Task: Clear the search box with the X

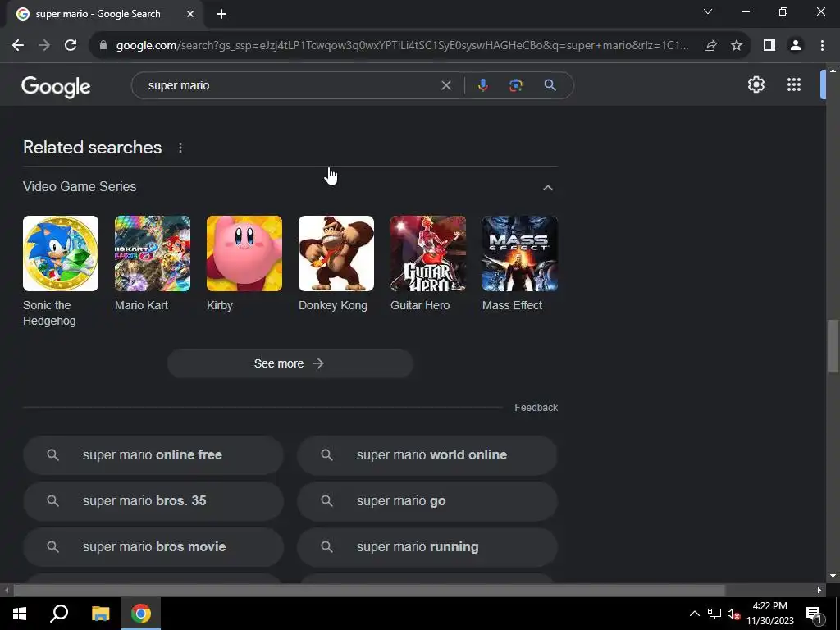Action: 445,85
